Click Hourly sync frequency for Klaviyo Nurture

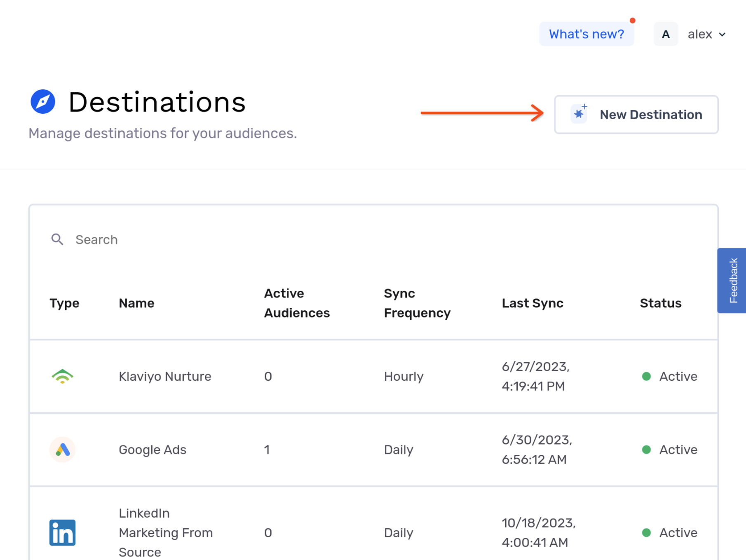(403, 376)
